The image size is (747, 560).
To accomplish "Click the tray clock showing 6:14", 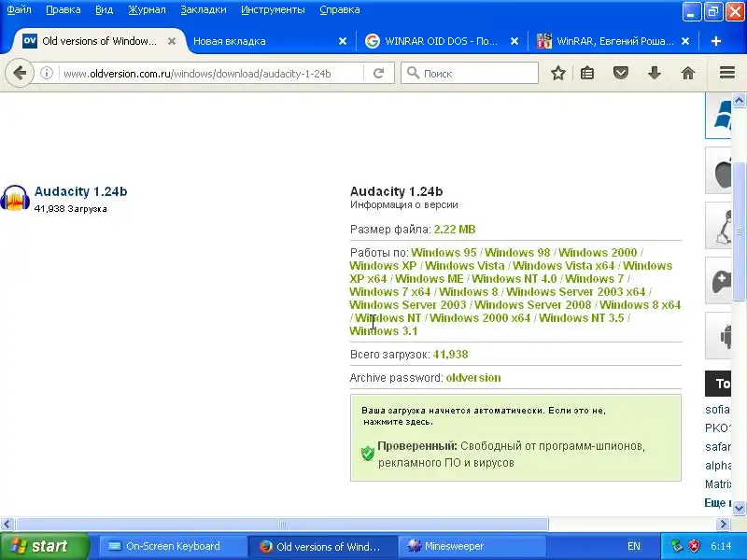I will click(721, 546).
